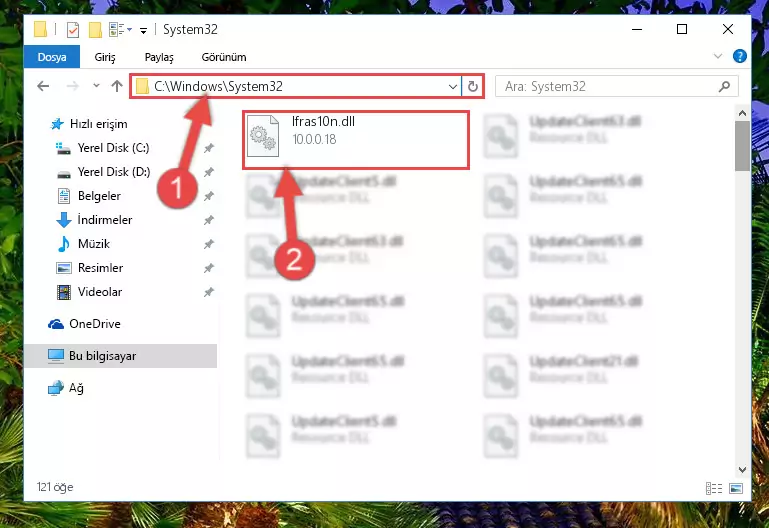Switch to the Giriş ribbon tab
The height and width of the screenshot is (528, 769).
(105, 57)
